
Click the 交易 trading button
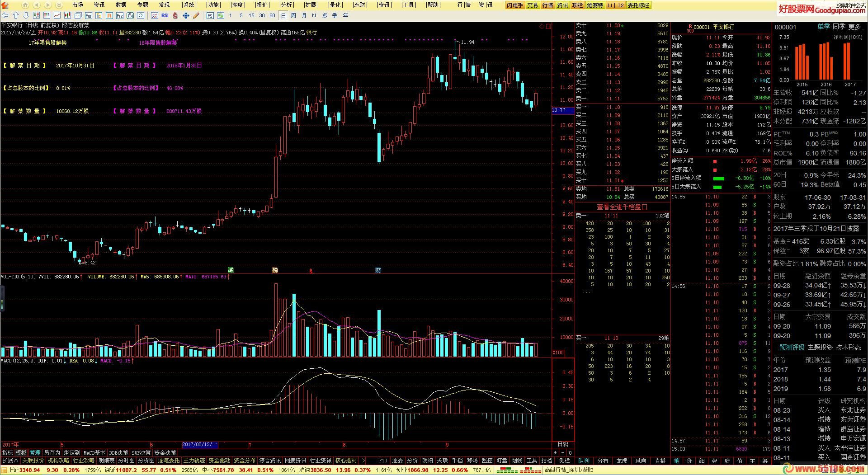tap(533, 5)
